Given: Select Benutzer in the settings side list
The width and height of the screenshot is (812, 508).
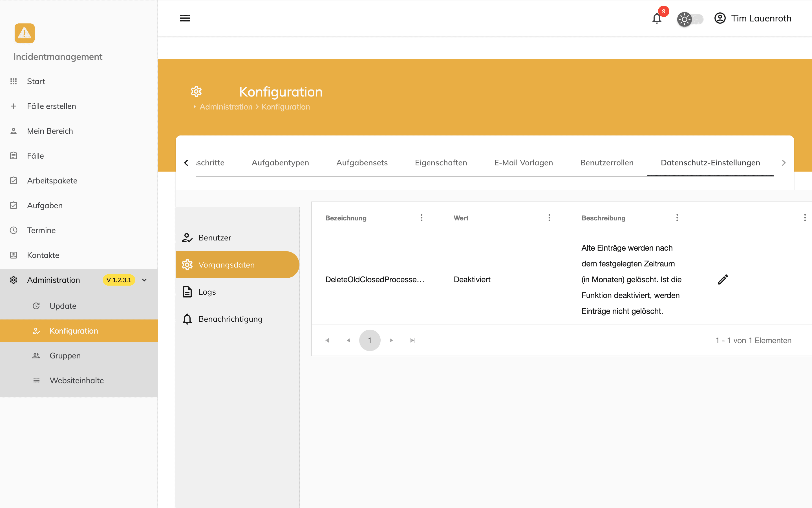Looking at the screenshot, I should click(x=238, y=238).
